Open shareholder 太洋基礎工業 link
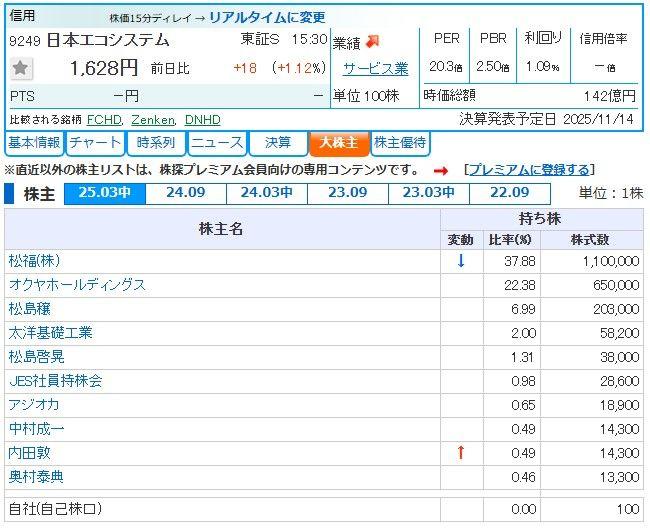The image size is (650, 528). tap(50, 333)
